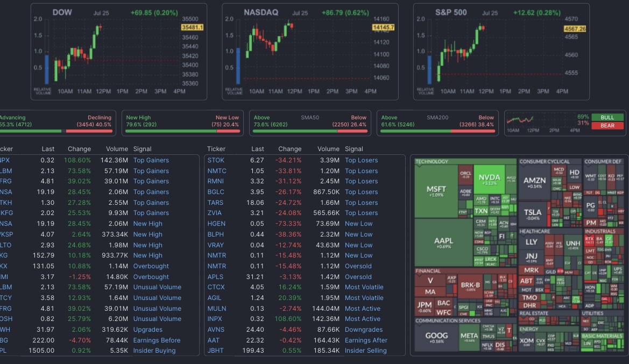Open the Upgrades signal link
629x364 pixels.
pos(147,330)
